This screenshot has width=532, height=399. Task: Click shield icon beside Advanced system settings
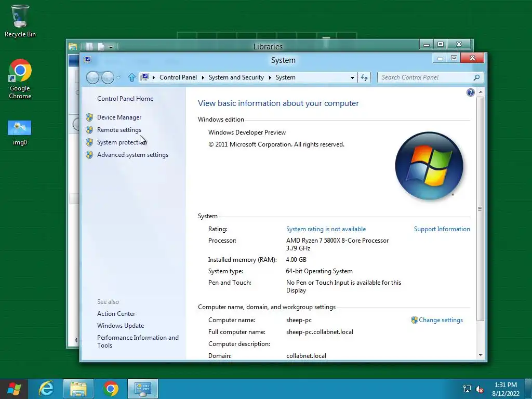[89, 155]
